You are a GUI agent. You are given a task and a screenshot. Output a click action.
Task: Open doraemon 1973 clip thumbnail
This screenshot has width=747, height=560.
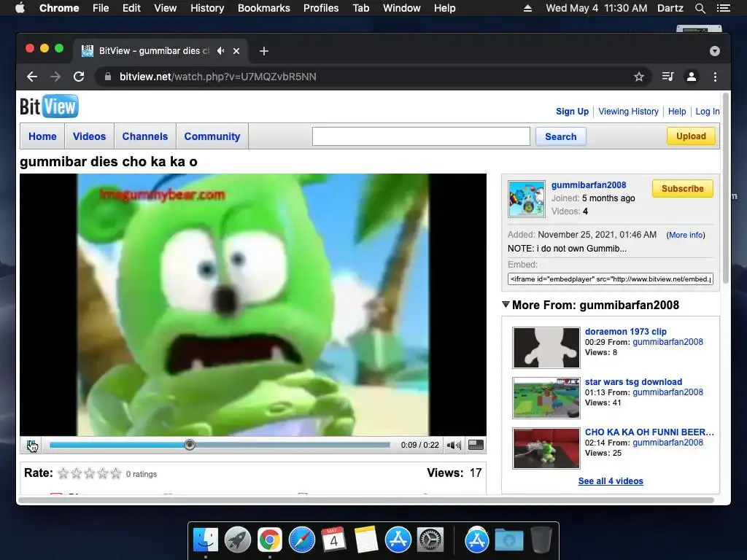click(546, 348)
